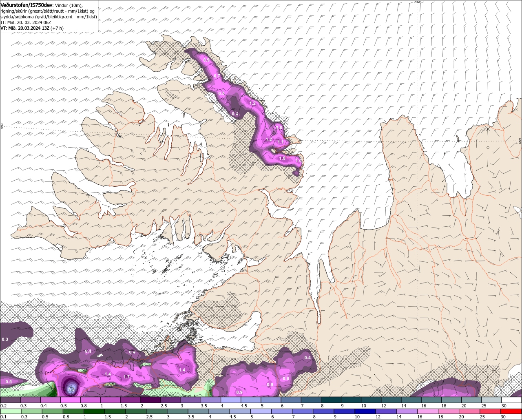The height and width of the screenshot is (420, 522).
Task: Click the '1.8' value on the map
Action: [282, 158]
